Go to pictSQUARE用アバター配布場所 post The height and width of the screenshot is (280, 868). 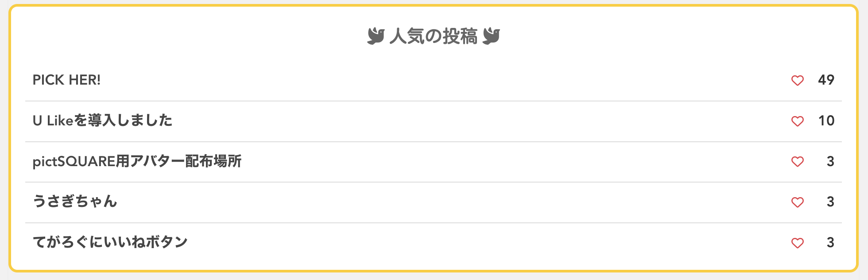coord(137,161)
